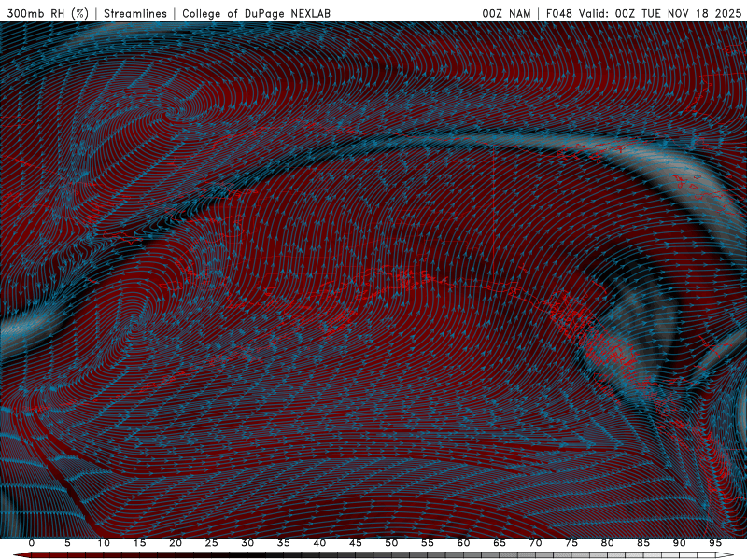
Task: Click the colorbar tick label "30"
Action: [x=247, y=543]
